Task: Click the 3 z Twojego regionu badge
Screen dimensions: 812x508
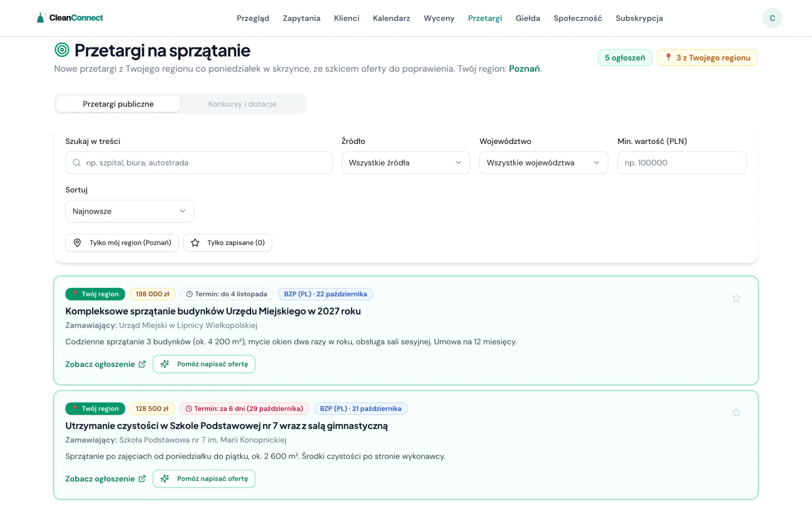Action: click(x=707, y=58)
